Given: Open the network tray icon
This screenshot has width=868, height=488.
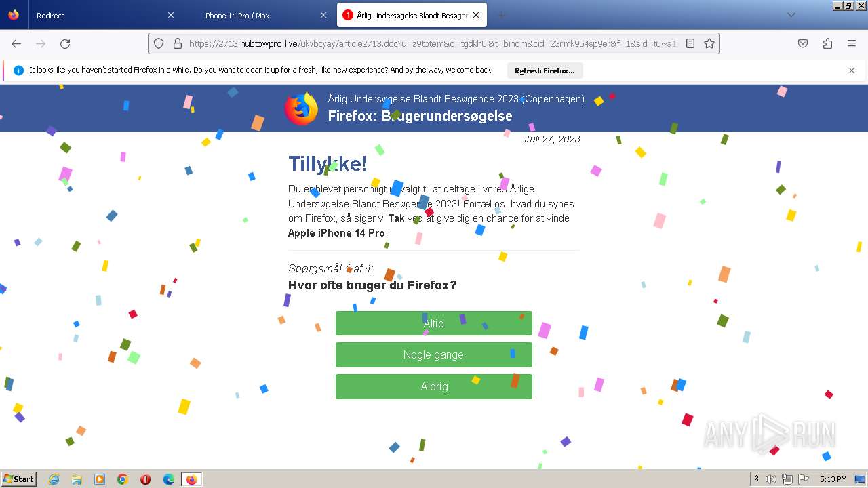Looking at the screenshot, I should [787, 479].
